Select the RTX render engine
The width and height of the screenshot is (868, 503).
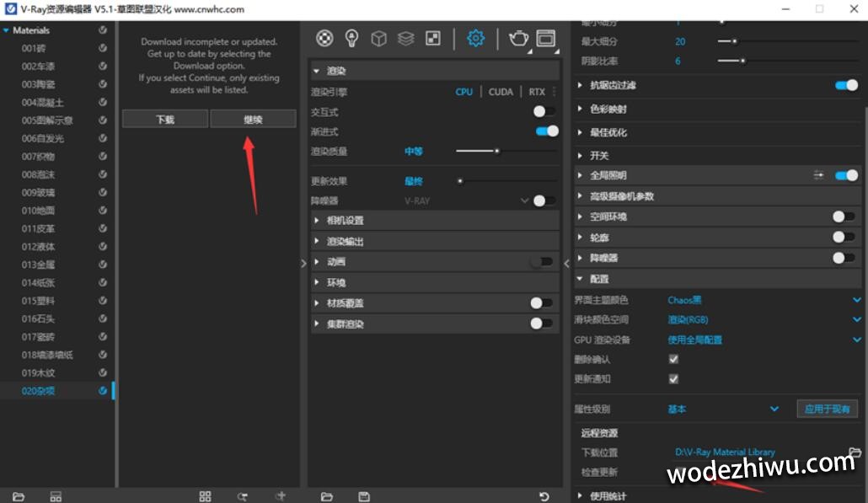point(537,92)
